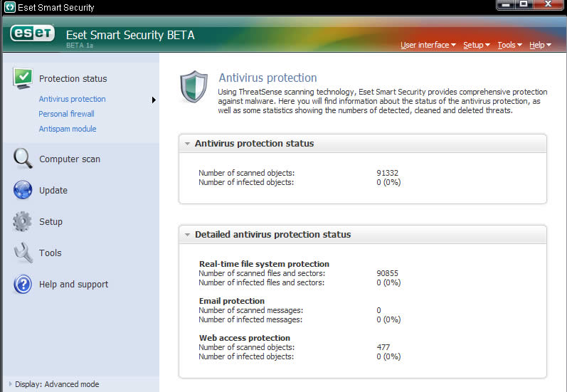Click the Protection status monitor icon
The image size is (567, 392).
pos(23,78)
